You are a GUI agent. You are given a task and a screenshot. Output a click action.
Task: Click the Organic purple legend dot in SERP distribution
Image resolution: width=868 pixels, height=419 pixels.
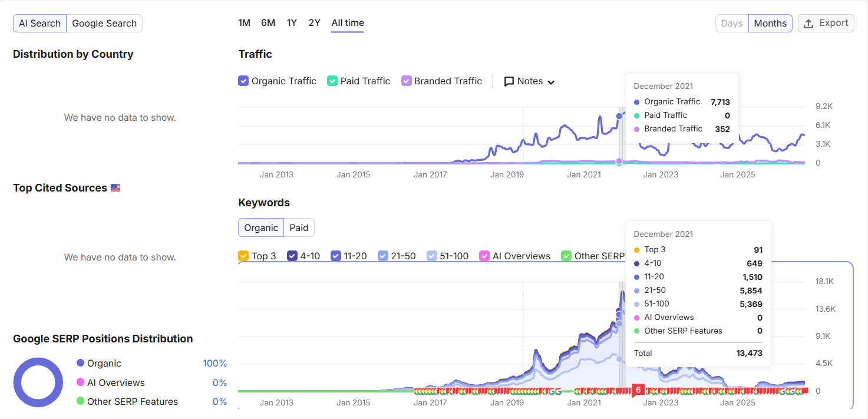81,363
